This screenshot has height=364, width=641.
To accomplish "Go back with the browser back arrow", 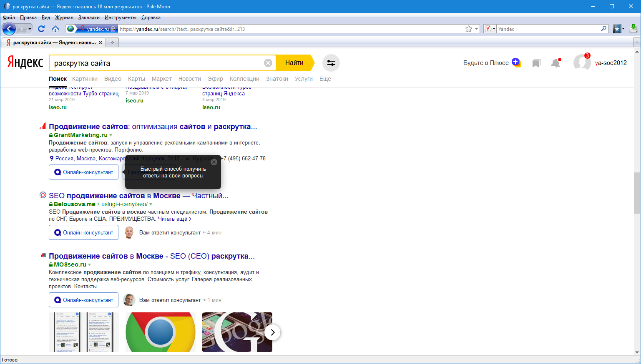I will tap(9, 29).
